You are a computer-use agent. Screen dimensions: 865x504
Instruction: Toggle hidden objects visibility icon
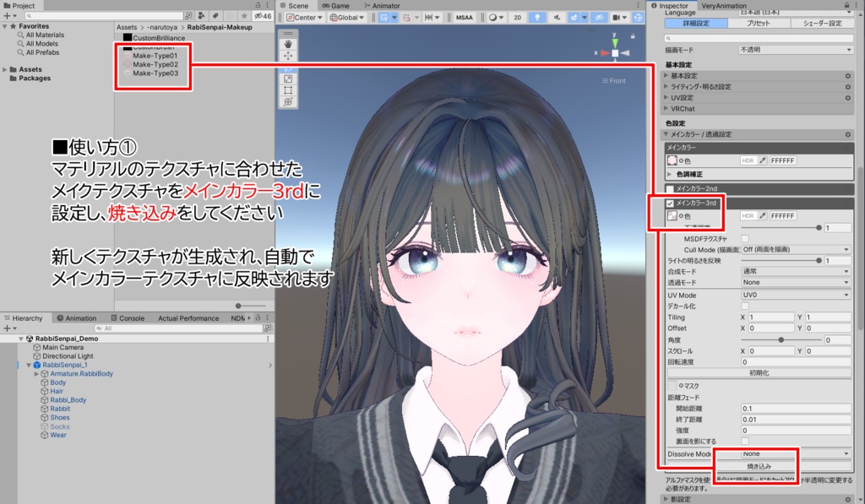(599, 18)
